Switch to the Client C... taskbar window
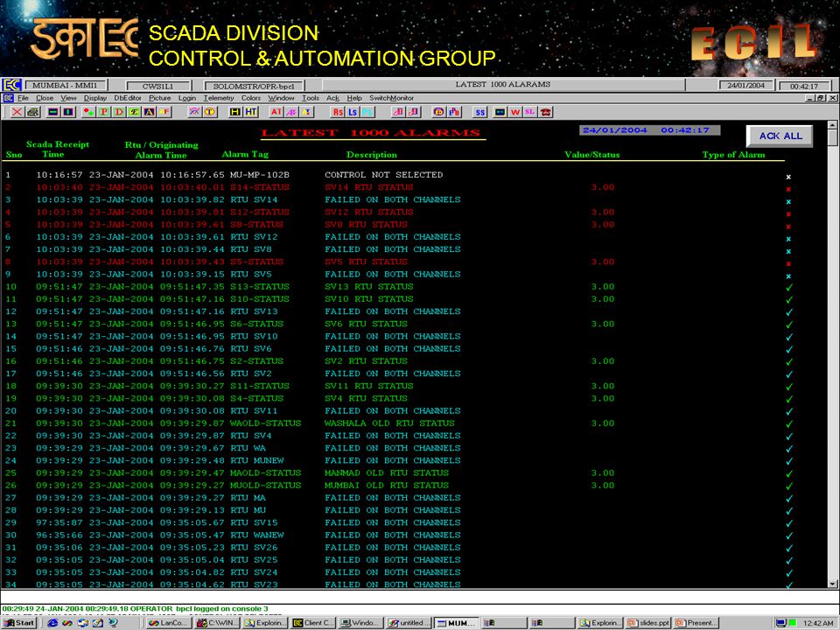Image resolution: width=840 pixels, height=630 pixels. click(314, 623)
